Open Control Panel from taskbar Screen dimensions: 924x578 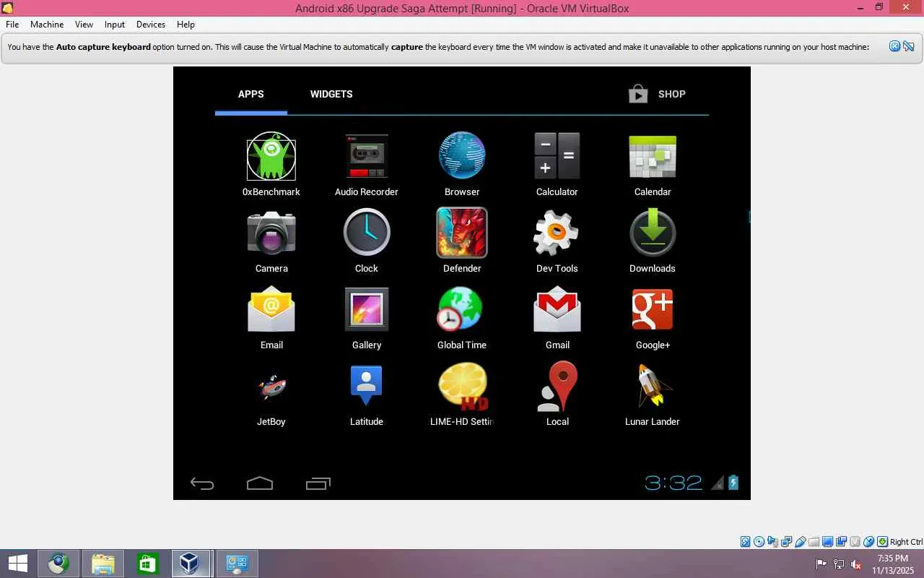click(x=237, y=564)
